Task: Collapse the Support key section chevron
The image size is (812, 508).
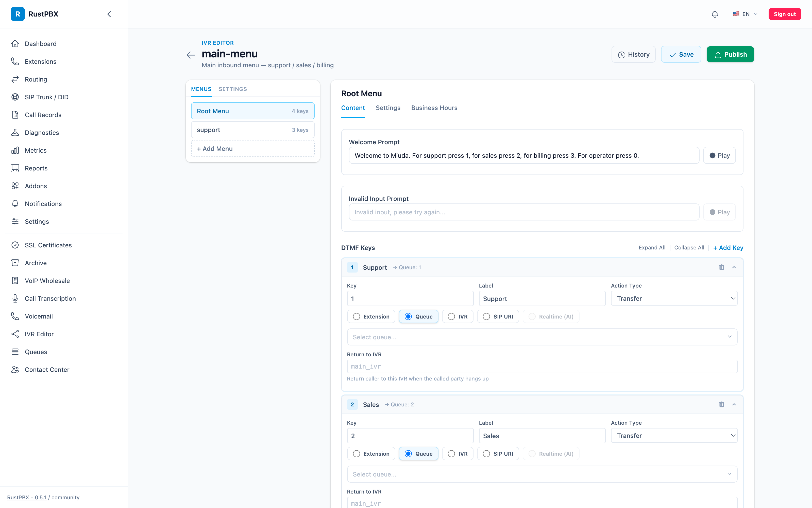Action: point(734,267)
